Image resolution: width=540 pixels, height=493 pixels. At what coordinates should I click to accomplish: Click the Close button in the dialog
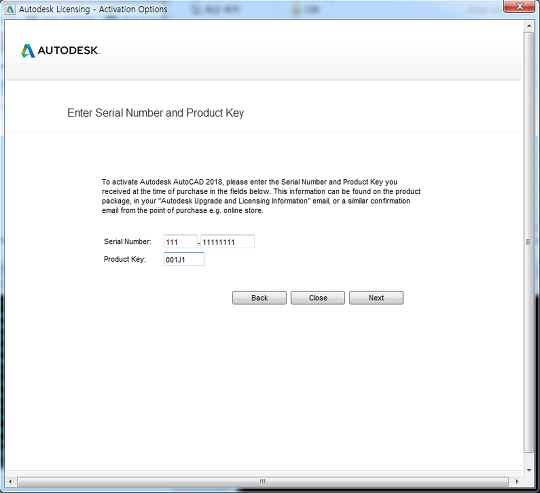point(318,298)
